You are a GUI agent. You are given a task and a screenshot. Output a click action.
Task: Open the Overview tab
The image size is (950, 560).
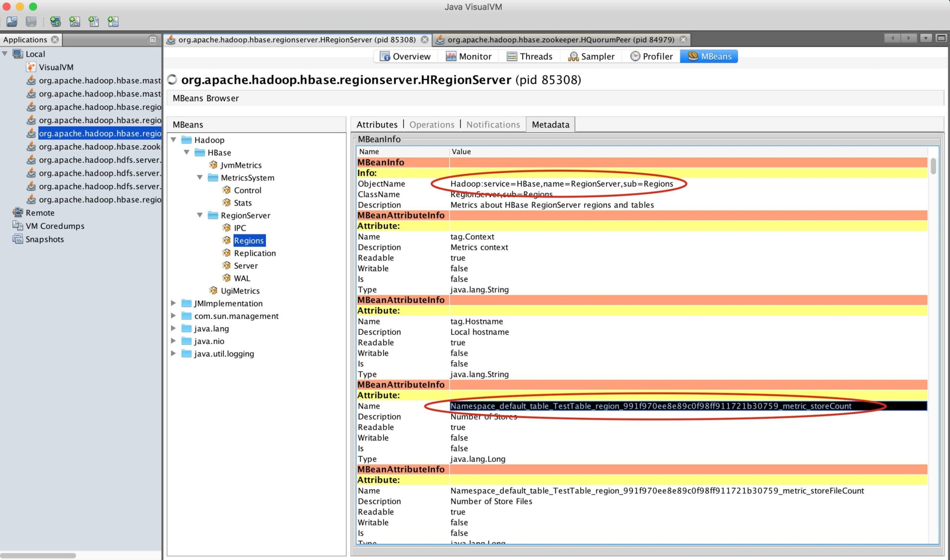tap(405, 56)
